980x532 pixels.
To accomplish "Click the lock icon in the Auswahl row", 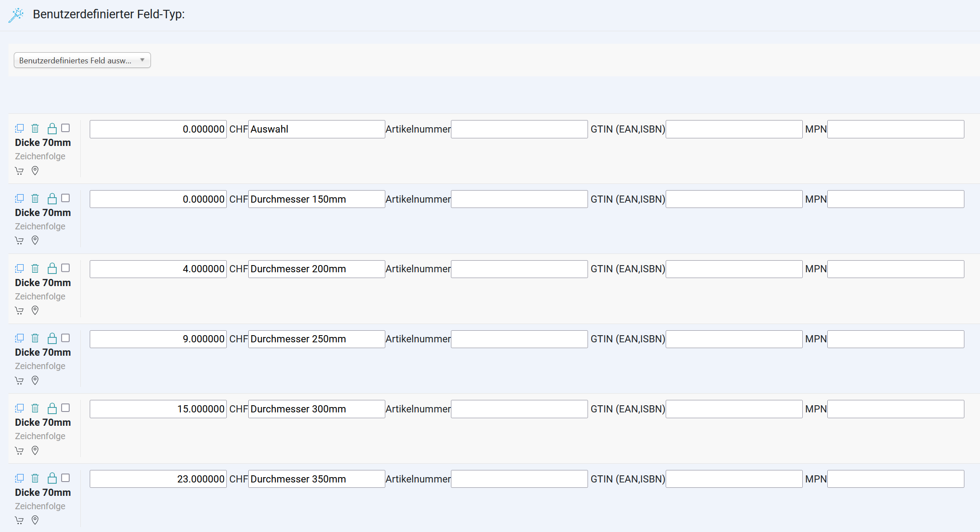I will 52,129.
